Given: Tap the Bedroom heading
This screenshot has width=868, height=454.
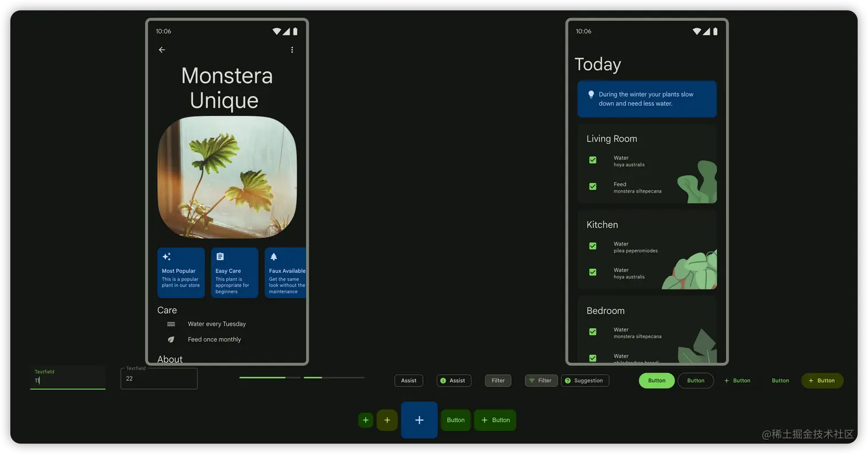Looking at the screenshot, I should coord(605,311).
